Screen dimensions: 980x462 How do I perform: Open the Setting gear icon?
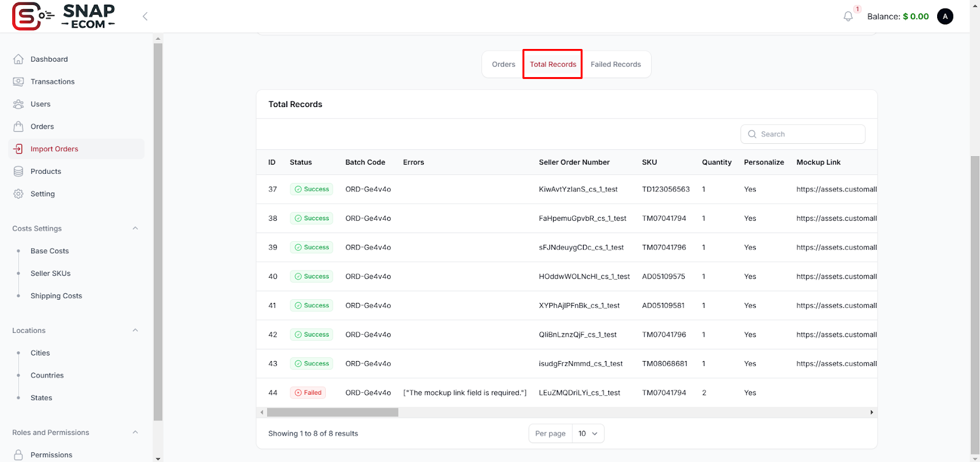pos(18,194)
